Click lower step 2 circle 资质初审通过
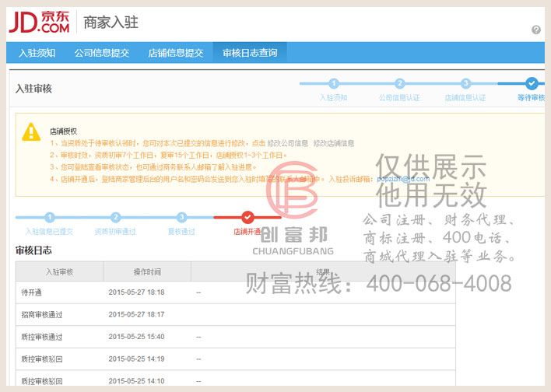Viewport: 551px width, 392px height. point(116,218)
